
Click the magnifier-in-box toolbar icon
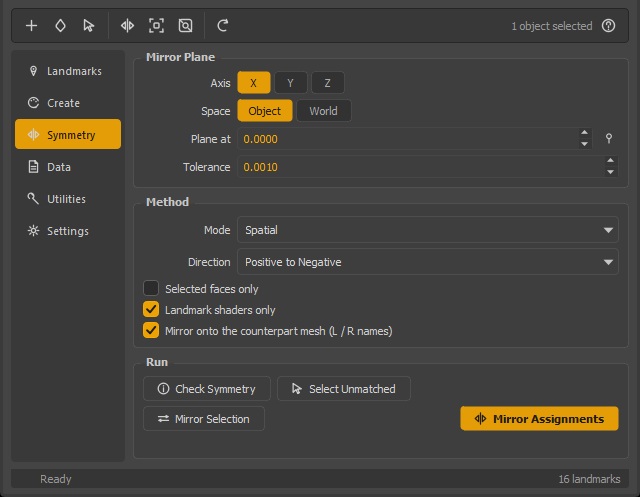point(185,26)
